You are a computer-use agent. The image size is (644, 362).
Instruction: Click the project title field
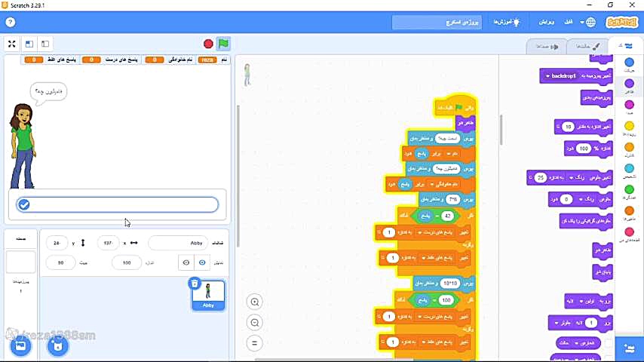(x=437, y=22)
